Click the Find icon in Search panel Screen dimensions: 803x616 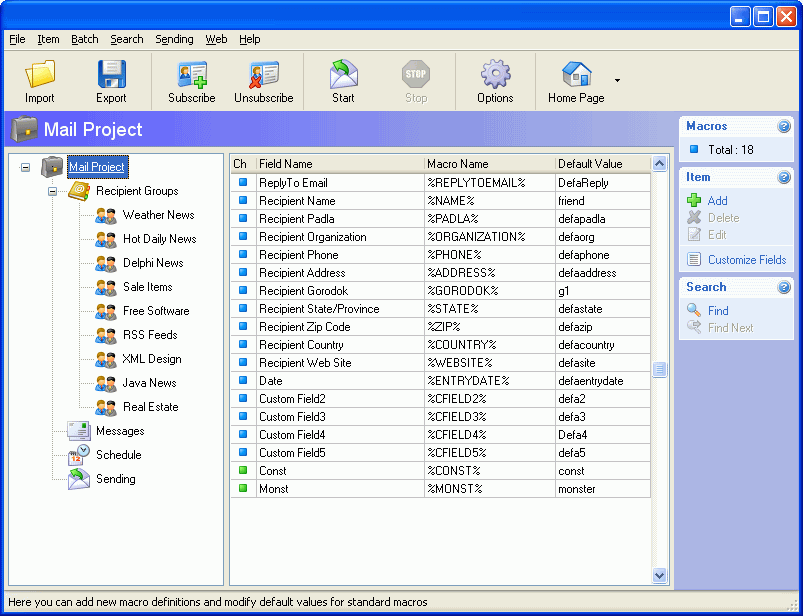pos(716,310)
